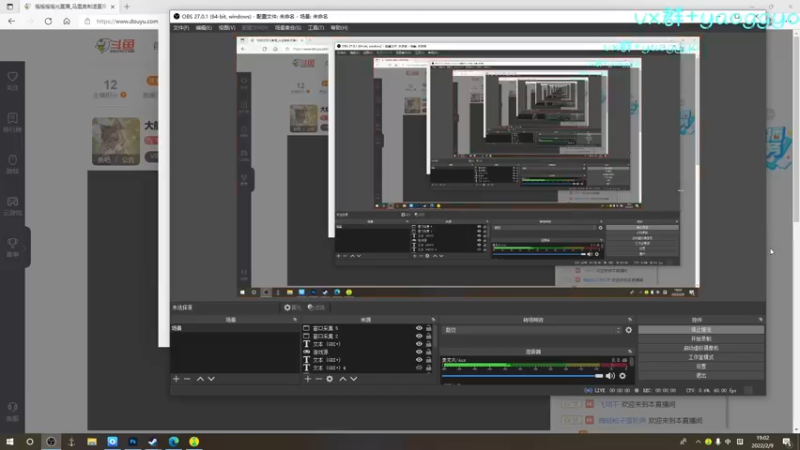The height and width of the screenshot is (450, 800).
Task: Undock the Scenes panel with its corner icon
Action: tap(295, 320)
